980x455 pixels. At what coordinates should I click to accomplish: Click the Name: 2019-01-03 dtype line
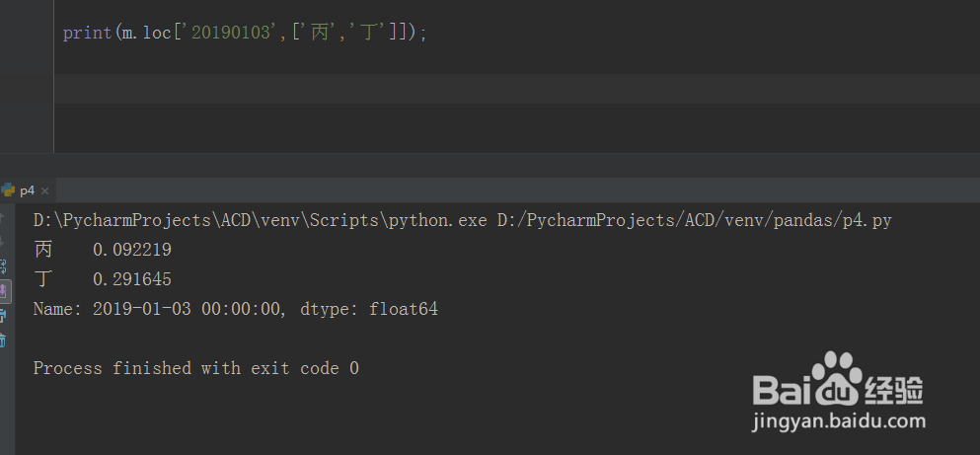pyautogui.click(x=235, y=309)
